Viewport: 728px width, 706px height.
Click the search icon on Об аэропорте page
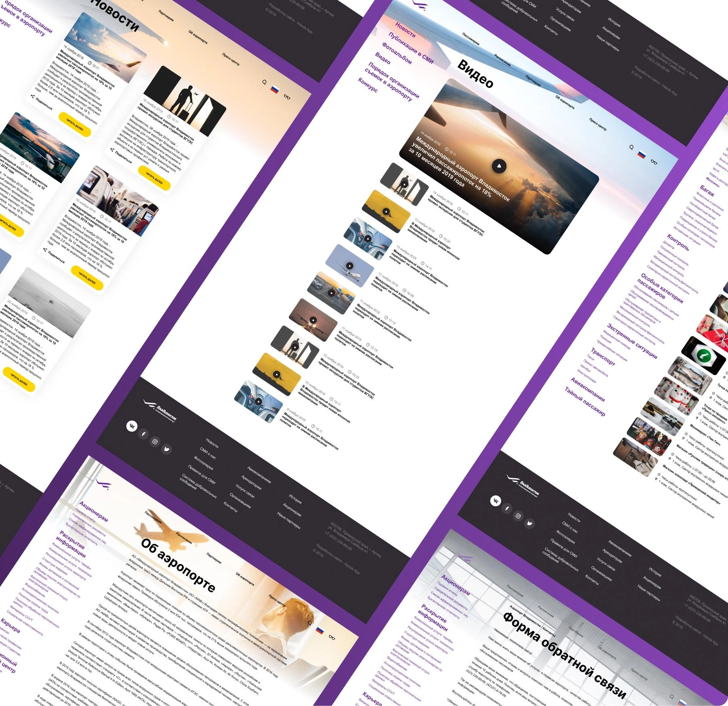click(x=310, y=623)
